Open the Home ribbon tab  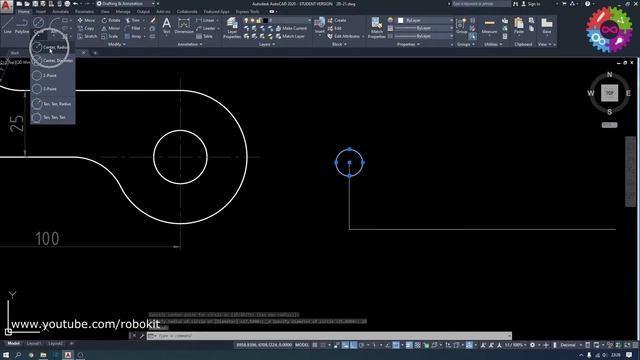click(24, 12)
